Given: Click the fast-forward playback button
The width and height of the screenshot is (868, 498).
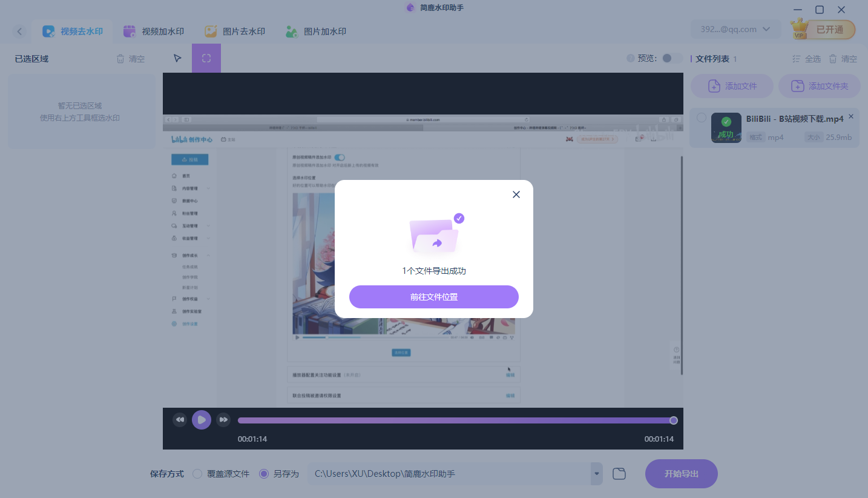Looking at the screenshot, I should [223, 420].
